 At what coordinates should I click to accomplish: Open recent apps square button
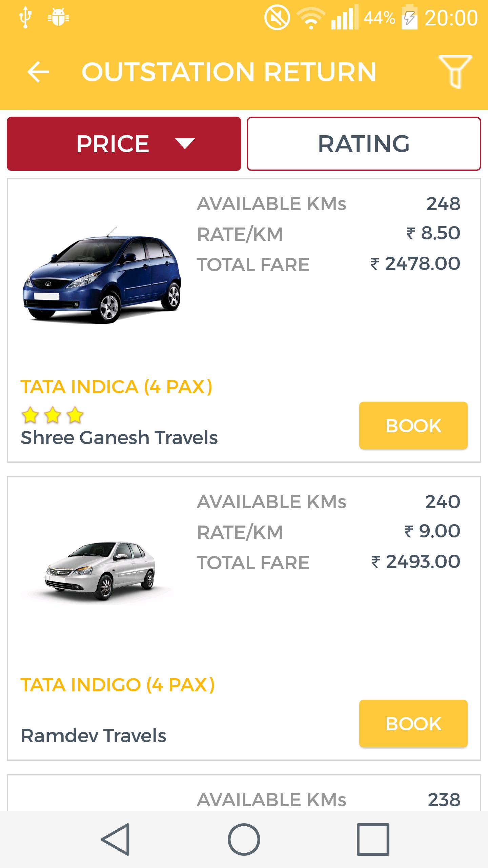[373, 839]
